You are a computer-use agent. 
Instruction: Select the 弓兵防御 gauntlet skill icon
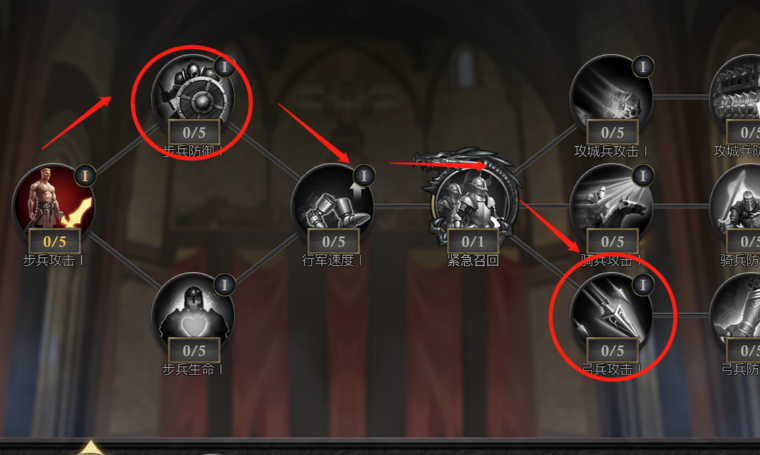(x=737, y=314)
